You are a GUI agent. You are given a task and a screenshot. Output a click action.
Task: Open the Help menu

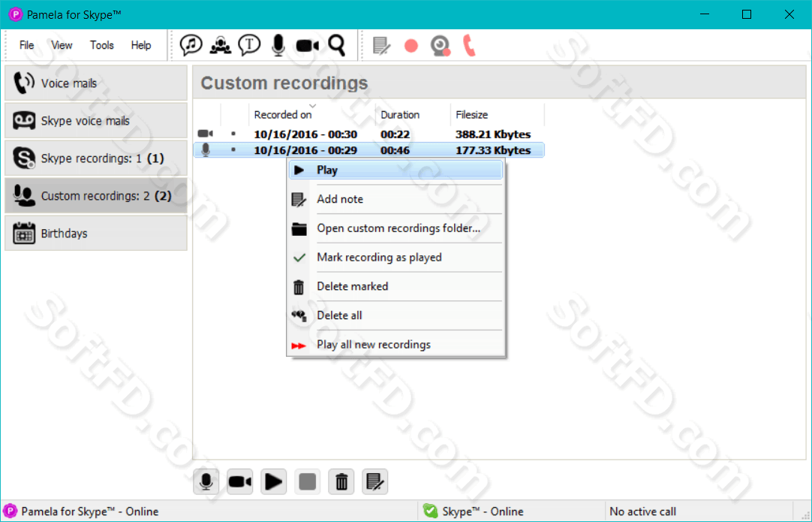[141, 45]
